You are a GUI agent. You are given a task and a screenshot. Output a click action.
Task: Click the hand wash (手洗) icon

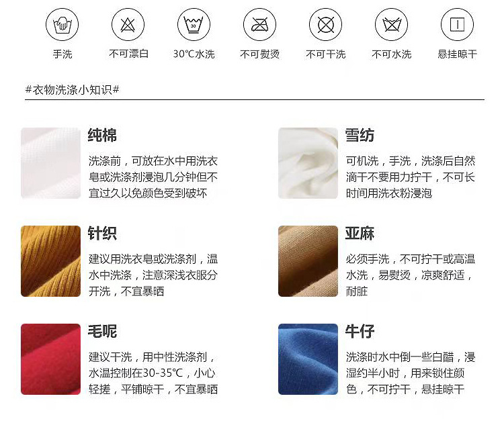tap(62, 24)
